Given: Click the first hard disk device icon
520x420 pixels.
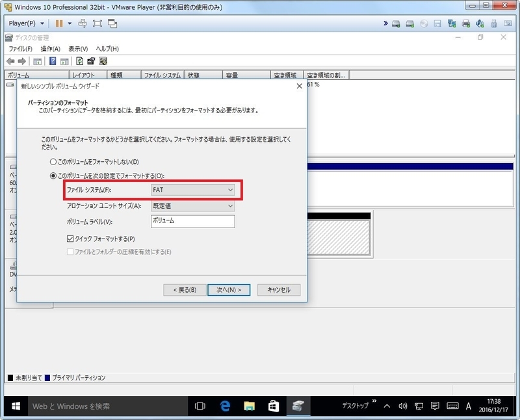Looking at the screenshot, I should pos(396,23).
